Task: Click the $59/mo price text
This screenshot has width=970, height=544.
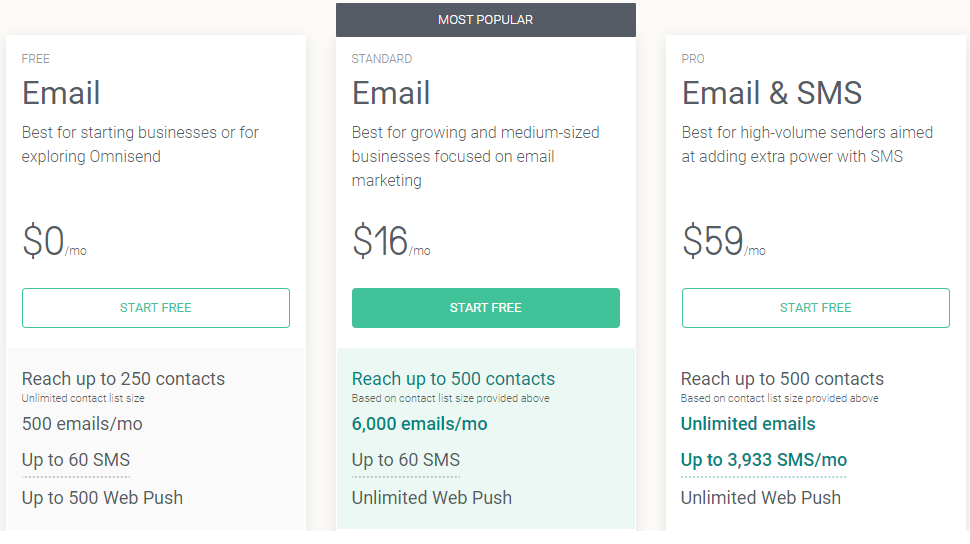Action: coord(723,241)
